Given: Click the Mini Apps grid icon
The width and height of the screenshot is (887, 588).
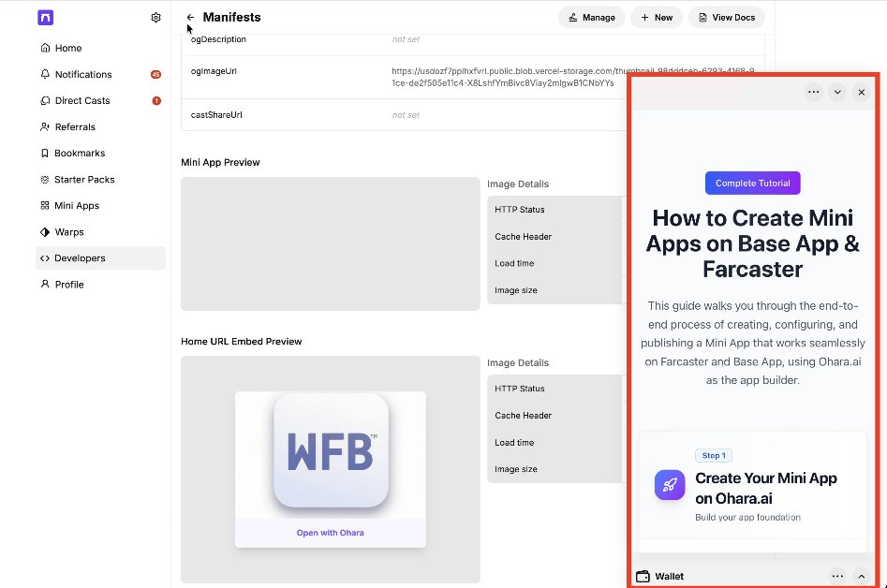Looking at the screenshot, I should tap(45, 206).
